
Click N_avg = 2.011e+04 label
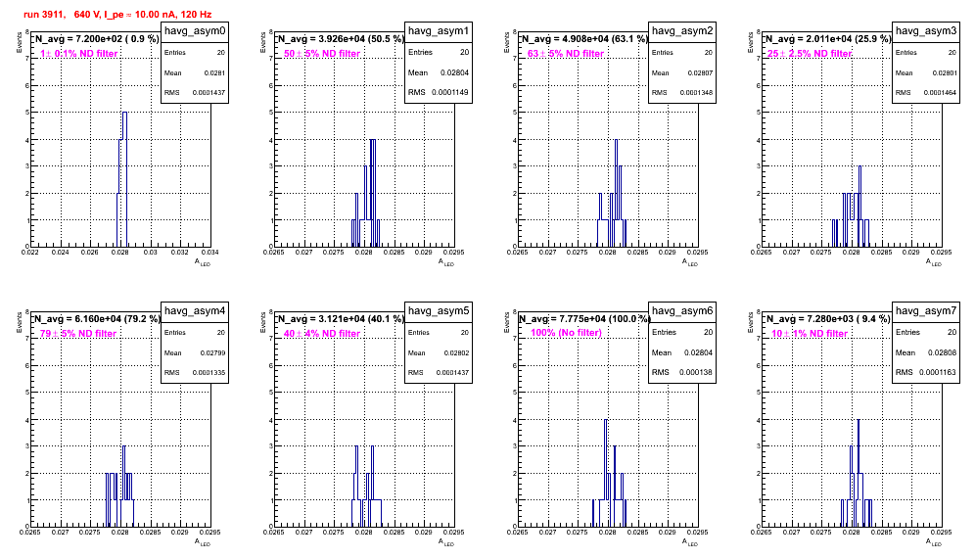(x=828, y=39)
